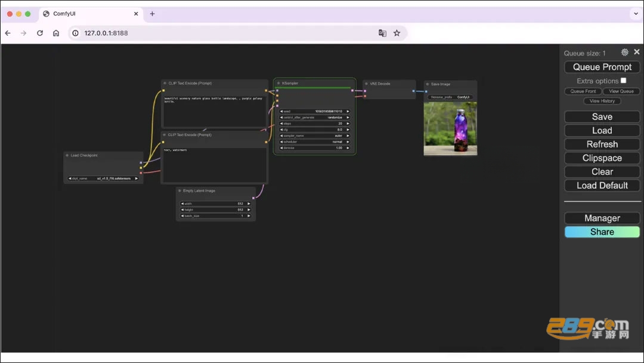Click the generated galaxy bottle image preview

point(451,129)
